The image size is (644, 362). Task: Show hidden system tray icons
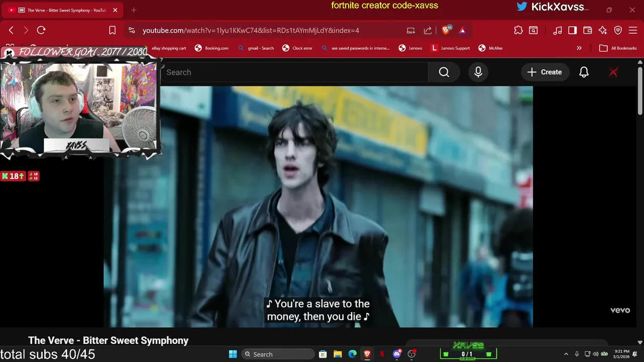[566, 354]
